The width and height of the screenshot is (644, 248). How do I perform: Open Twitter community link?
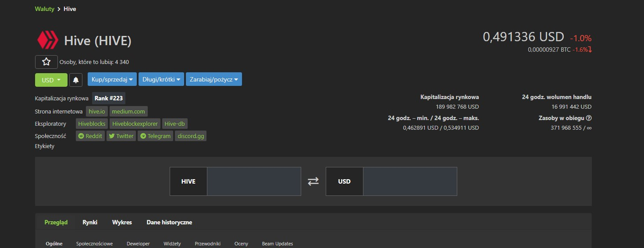point(121,136)
